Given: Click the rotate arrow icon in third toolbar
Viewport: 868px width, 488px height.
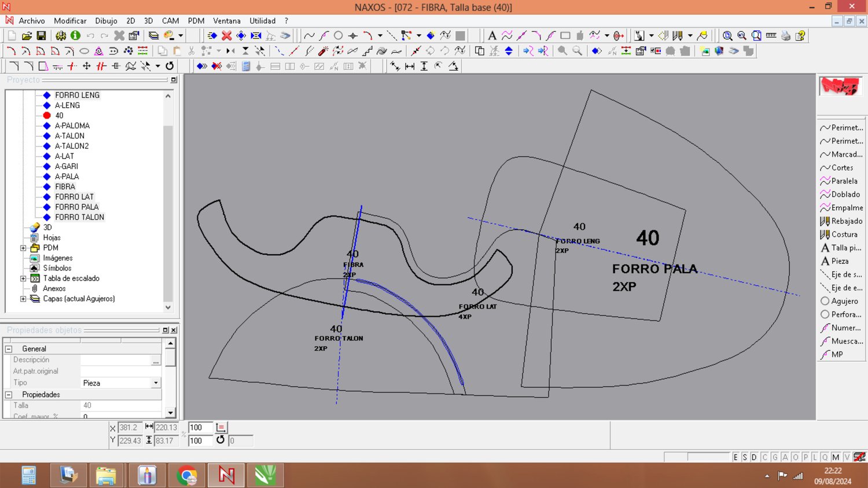Looking at the screenshot, I should (170, 66).
